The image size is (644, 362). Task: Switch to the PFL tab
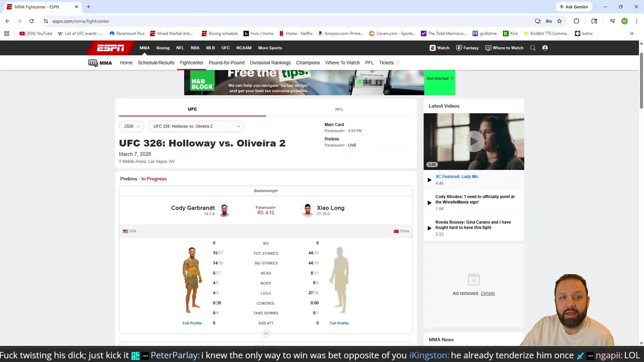[339, 109]
